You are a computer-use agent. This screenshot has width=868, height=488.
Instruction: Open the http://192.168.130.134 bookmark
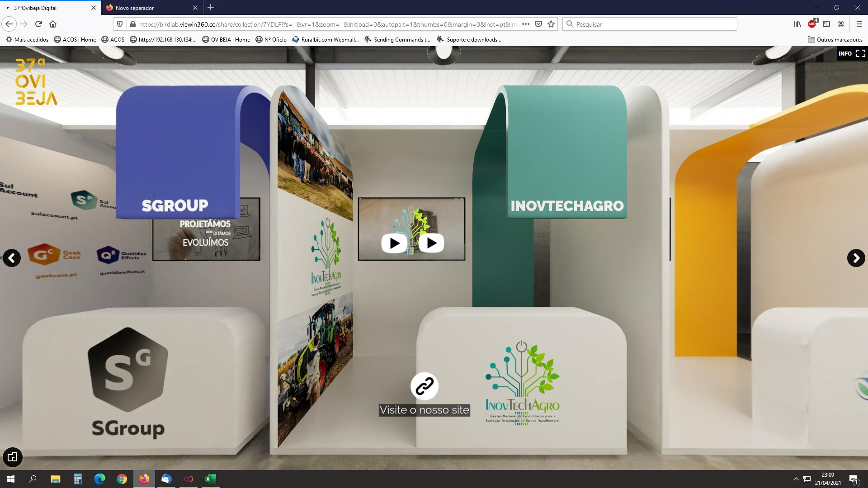coord(163,39)
